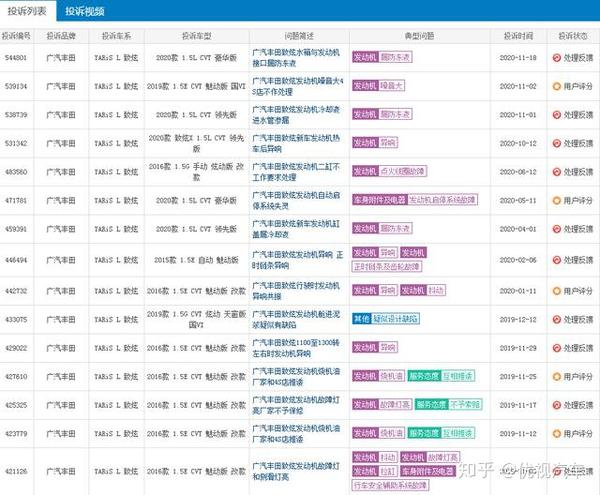
Task: Click the 不予索赔 service tag
Action: (x=465, y=404)
